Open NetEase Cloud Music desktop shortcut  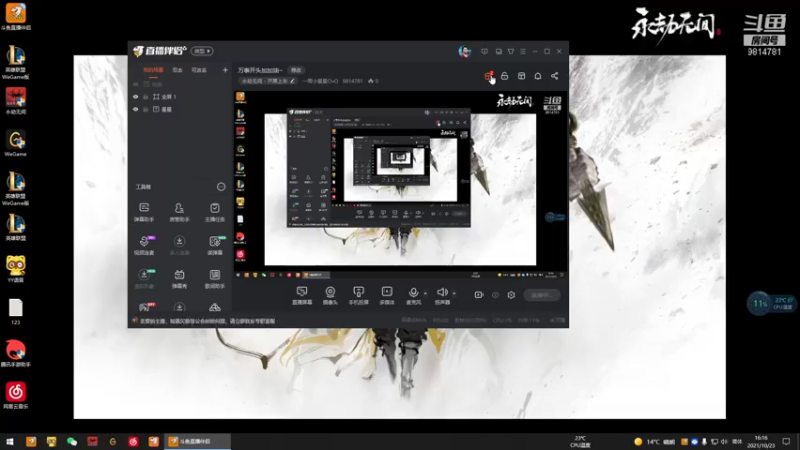coord(16,395)
